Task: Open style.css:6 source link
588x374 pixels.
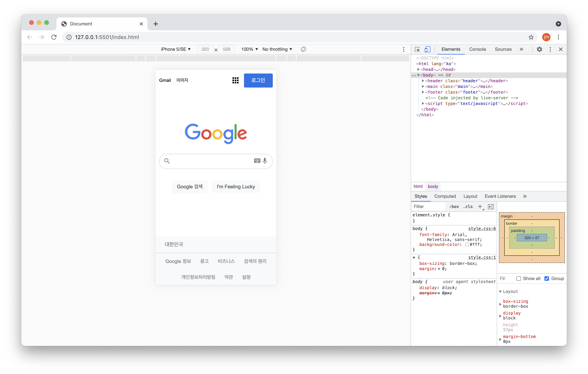Action: point(482,229)
